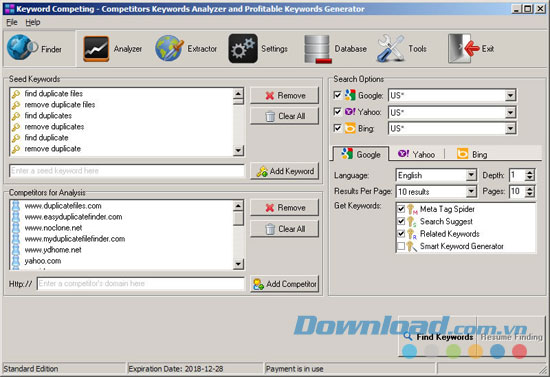The height and width of the screenshot is (377, 550).
Task: Focus the seed keyword input field
Action: tap(127, 171)
